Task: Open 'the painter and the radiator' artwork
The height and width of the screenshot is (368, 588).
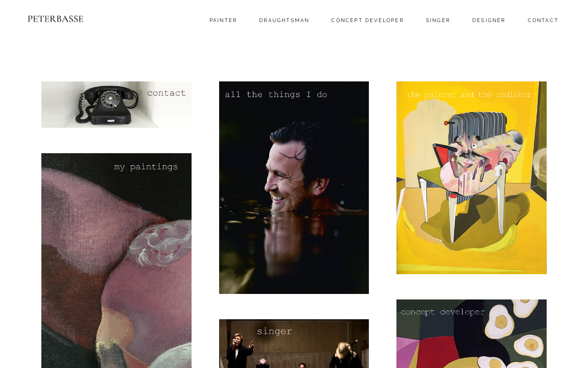Action: click(471, 178)
